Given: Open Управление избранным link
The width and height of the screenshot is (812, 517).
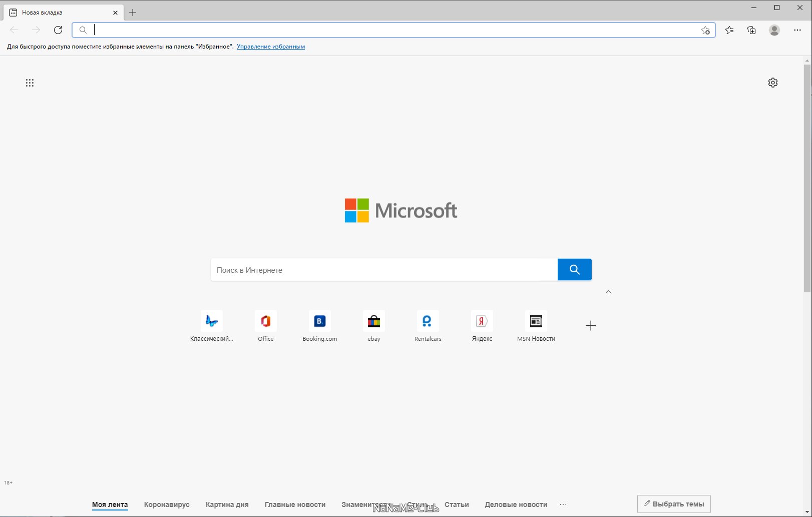Looking at the screenshot, I should [271, 47].
